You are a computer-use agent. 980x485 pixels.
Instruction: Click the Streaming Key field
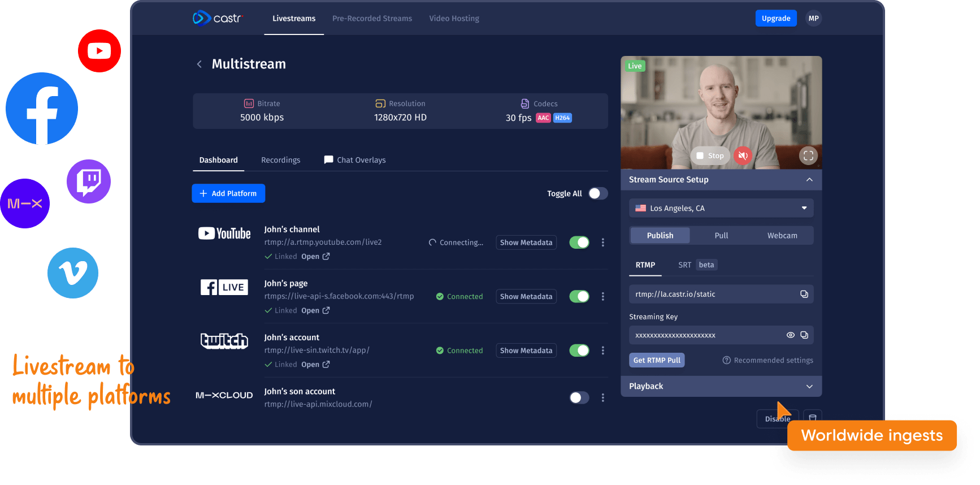tap(721, 335)
